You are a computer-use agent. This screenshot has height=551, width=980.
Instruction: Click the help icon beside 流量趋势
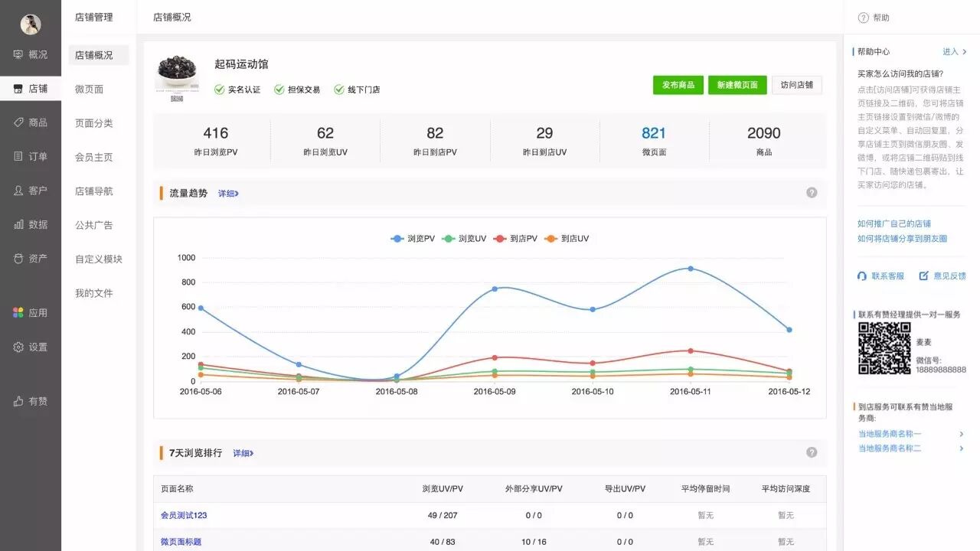click(812, 193)
